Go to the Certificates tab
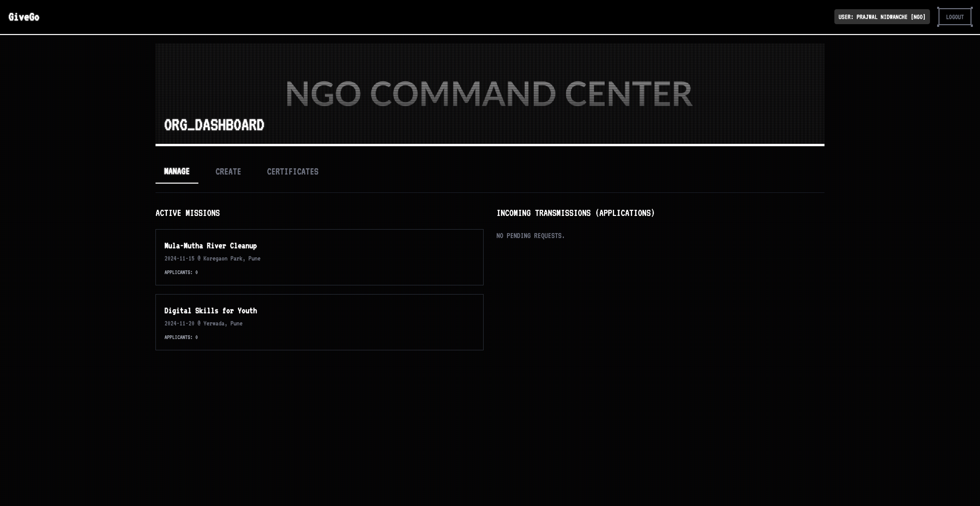 (292, 171)
